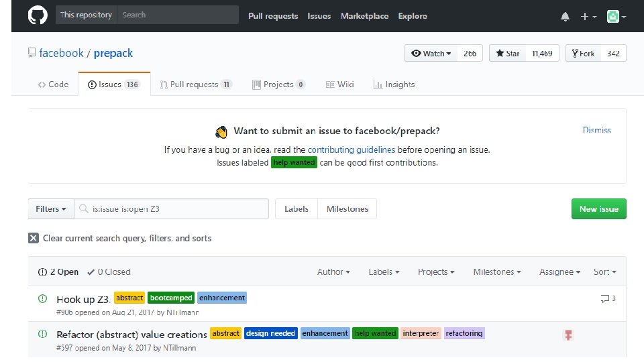This screenshot has height=362, width=644.
Task: Open contributing guidelines link
Action: click(x=351, y=149)
